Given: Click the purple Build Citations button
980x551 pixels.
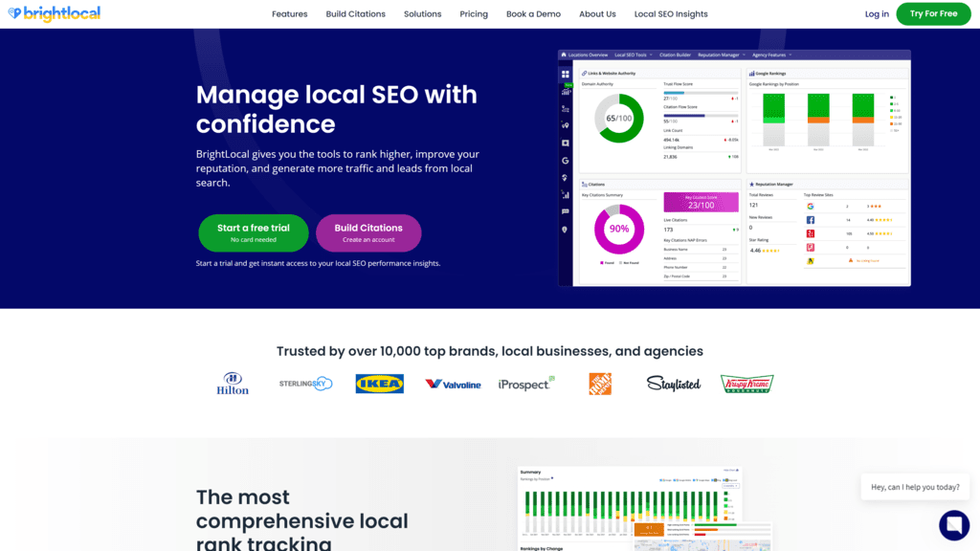Looking at the screenshot, I should click(x=368, y=233).
